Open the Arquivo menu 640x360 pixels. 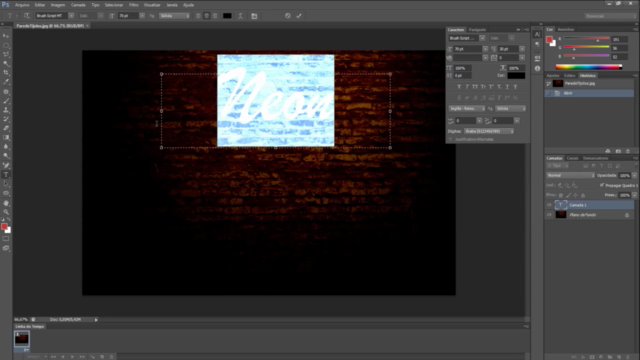point(22,5)
